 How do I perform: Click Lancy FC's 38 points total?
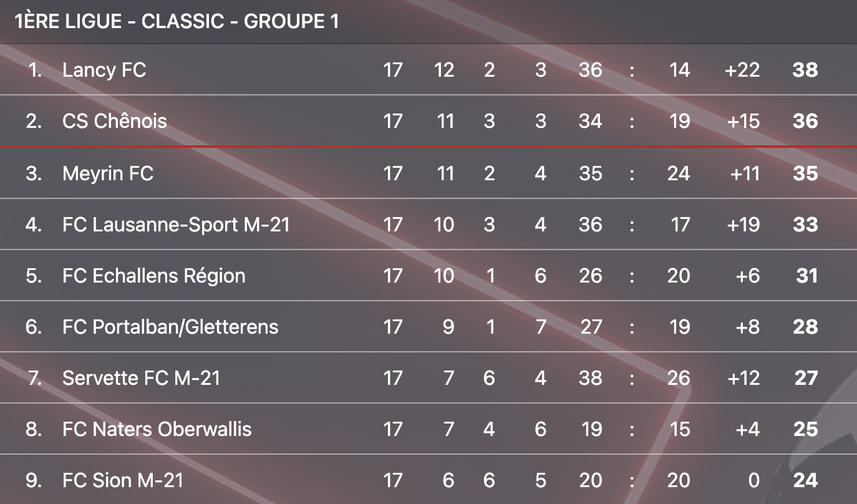click(805, 69)
